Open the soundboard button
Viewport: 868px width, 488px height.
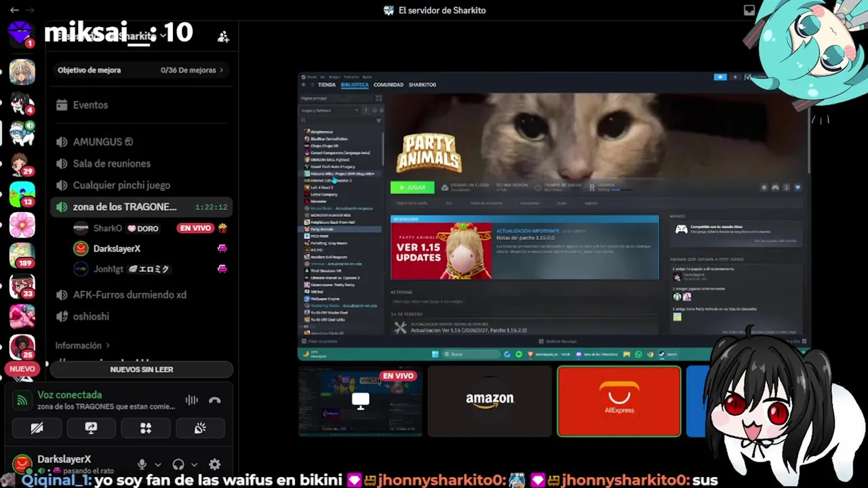point(200,428)
